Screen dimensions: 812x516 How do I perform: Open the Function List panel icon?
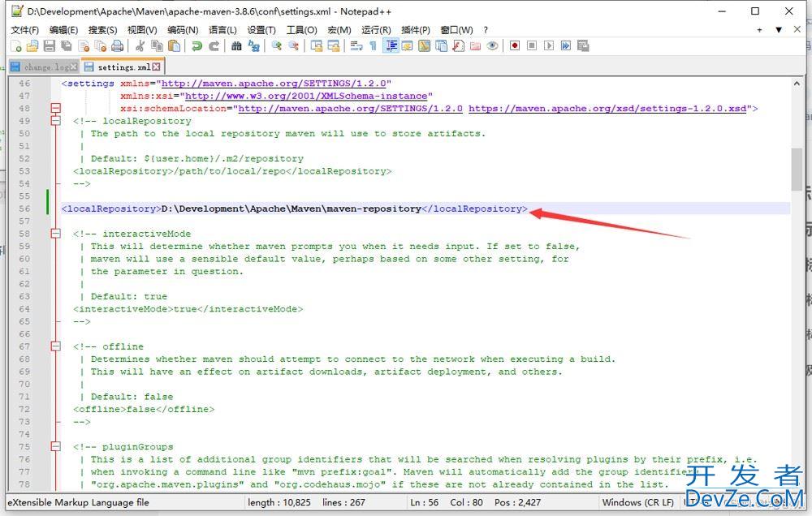pyautogui.click(x=458, y=46)
